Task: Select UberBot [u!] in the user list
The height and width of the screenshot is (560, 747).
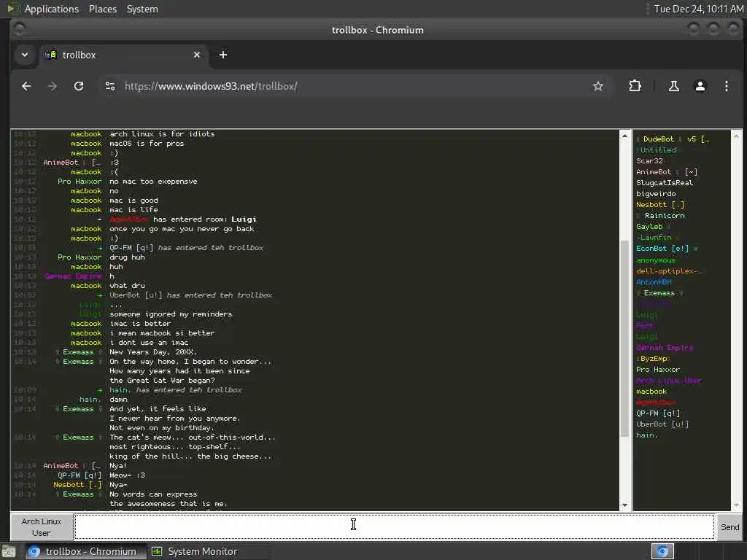Action: pyautogui.click(x=662, y=424)
